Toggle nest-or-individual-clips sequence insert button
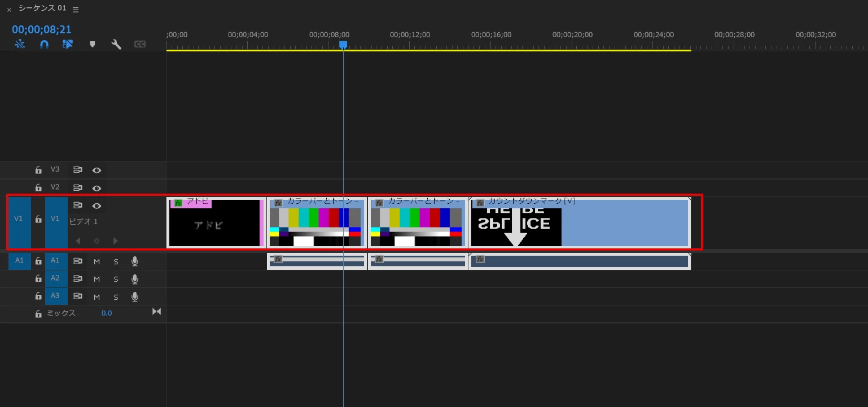The width and height of the screenshot is (868, 407). coord(20,44)
